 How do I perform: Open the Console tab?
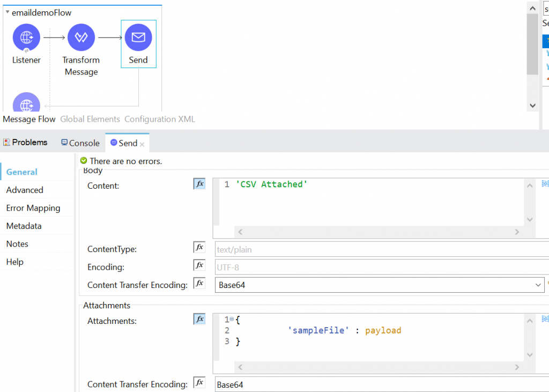[x=79, y=143]
